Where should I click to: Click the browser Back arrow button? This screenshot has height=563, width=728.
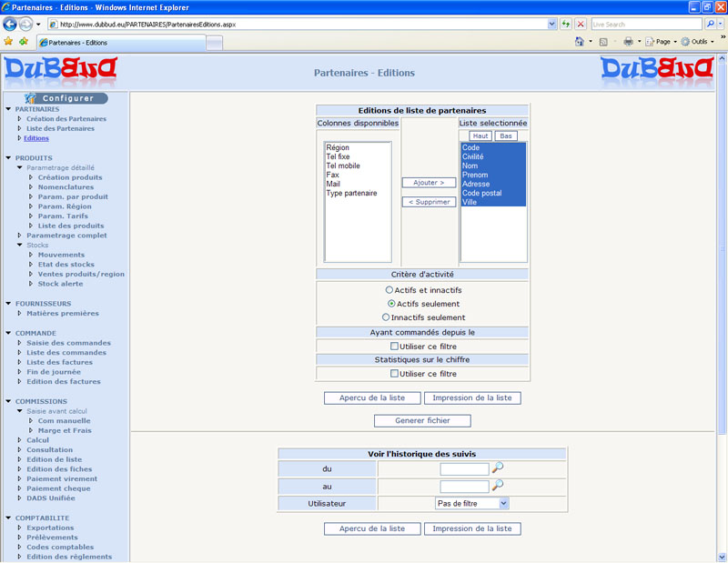point(12,24)
